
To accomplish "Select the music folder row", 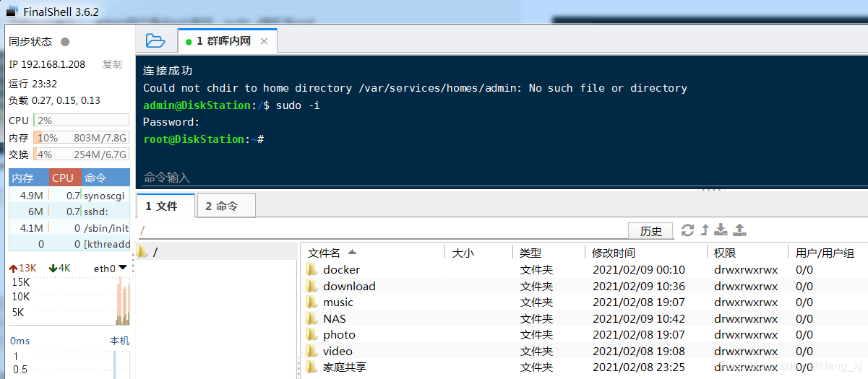I will (x=584, y=302).
